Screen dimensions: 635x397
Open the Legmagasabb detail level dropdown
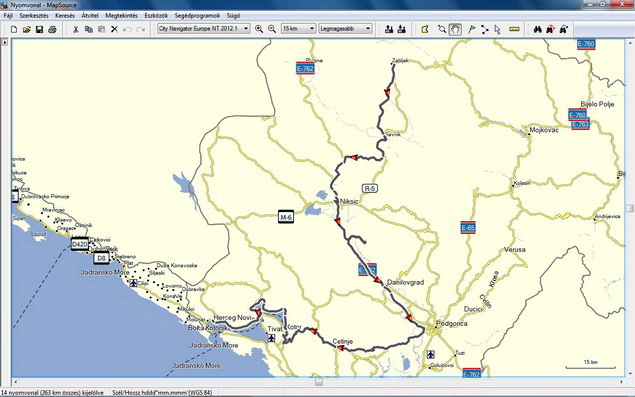click(x=345, y=29)
